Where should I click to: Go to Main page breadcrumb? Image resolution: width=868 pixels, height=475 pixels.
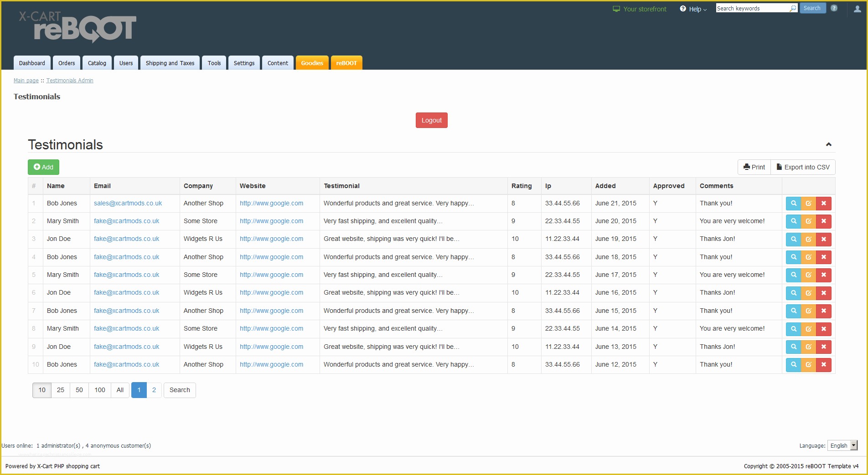(26, 81)
